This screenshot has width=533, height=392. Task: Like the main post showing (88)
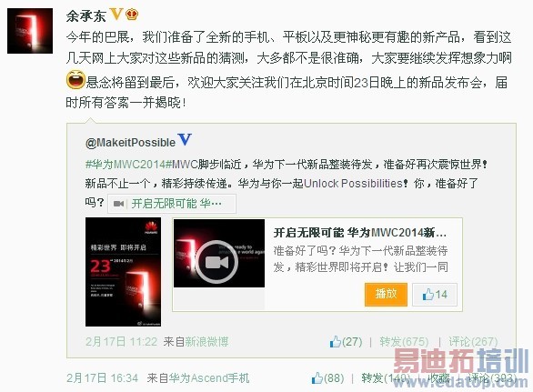coord(327,378)
